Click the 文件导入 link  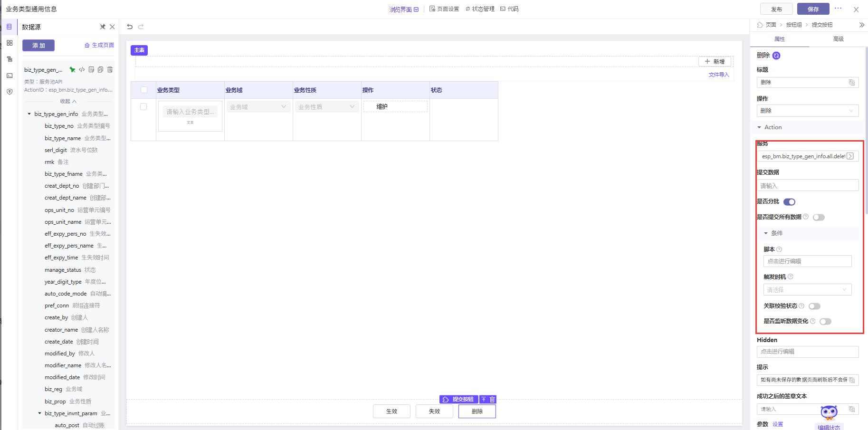point(718,75)
